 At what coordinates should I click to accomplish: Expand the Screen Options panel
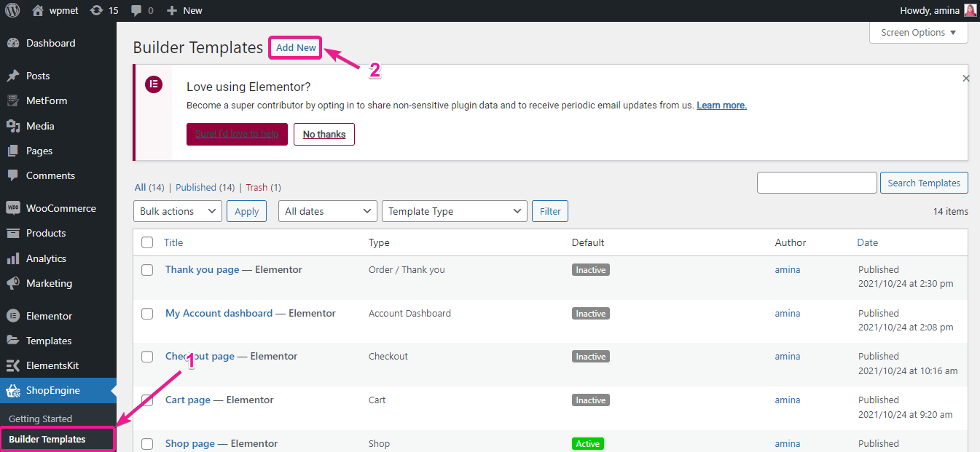click(919, 32)
